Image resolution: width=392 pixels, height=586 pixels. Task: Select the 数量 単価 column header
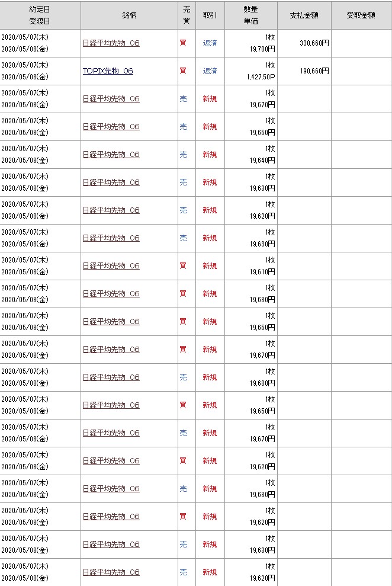(x=250, y=15)
